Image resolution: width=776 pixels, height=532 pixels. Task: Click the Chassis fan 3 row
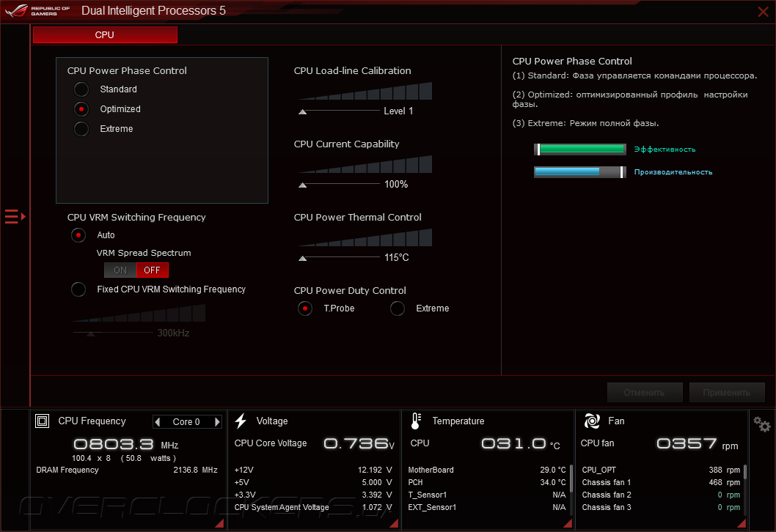(x=661, y=507)
